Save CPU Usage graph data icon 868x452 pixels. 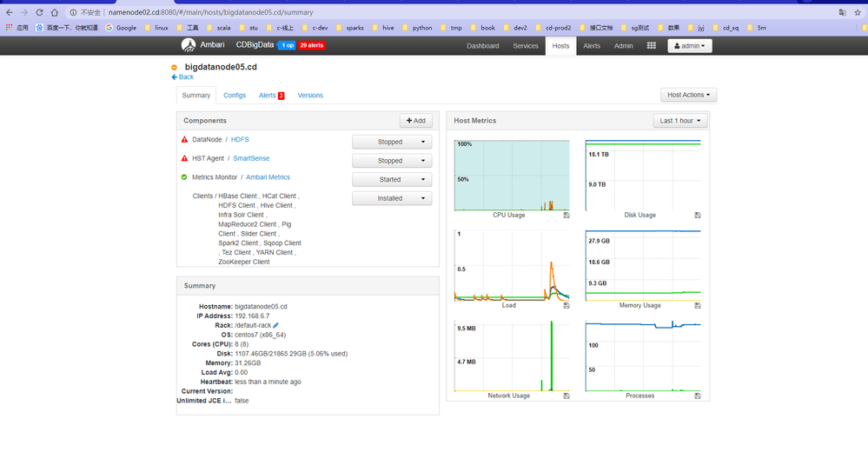[x=567, y=215]
